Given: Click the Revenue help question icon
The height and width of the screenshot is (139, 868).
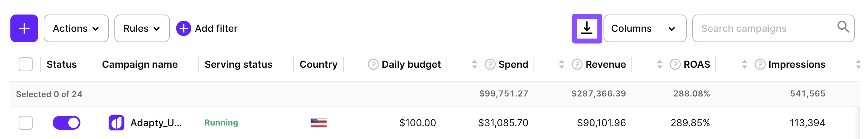Looking at the screenshot, I should pyautogui.click(x=577, y=64).
